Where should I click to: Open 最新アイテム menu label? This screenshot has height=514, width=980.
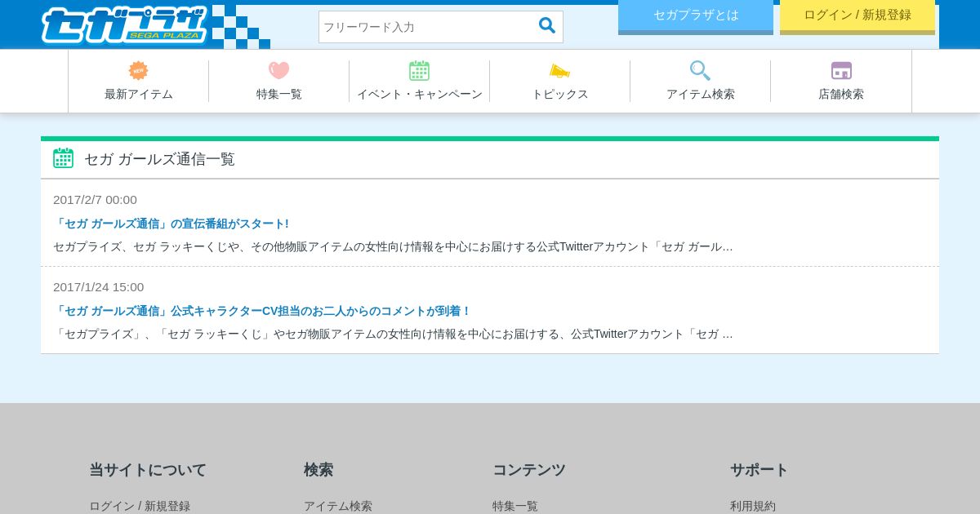click(x=139, y=94)
